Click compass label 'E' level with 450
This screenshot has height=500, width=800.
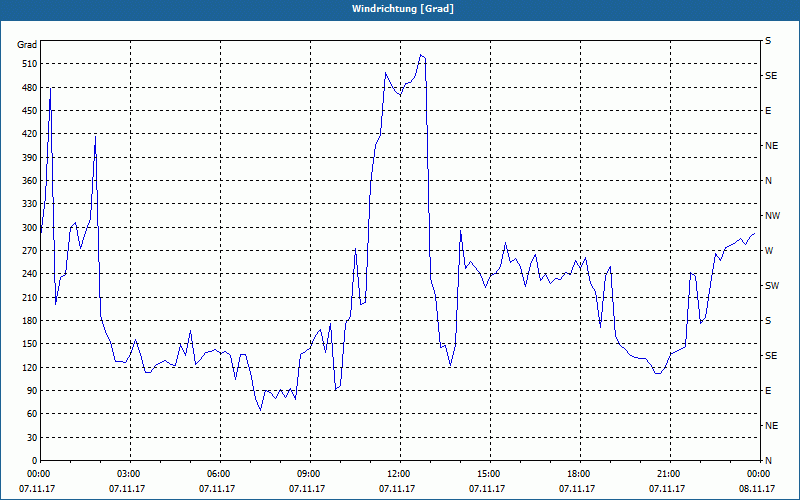[x=768, y=111]
